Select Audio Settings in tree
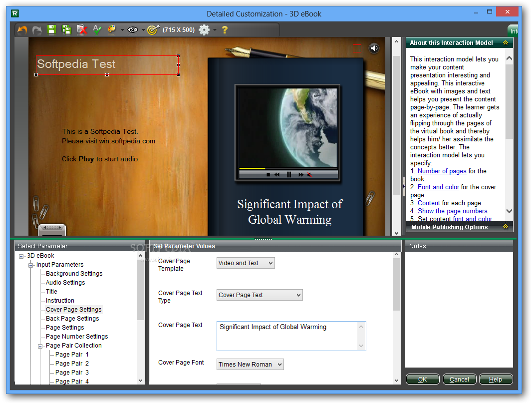Image resolution: width=532 pixels, height=404 pixels. coord(65,283)
